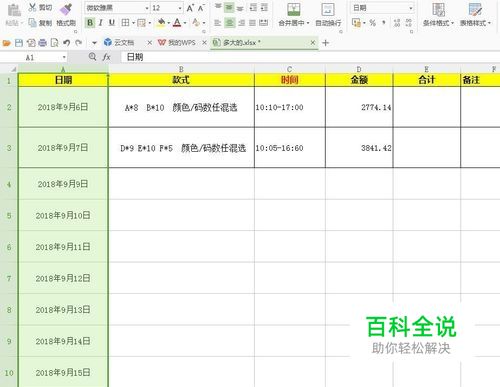The height and width of the screenshot is (387, 500).
Task: Click the fill color paint bucket
Action: point(161,23)
